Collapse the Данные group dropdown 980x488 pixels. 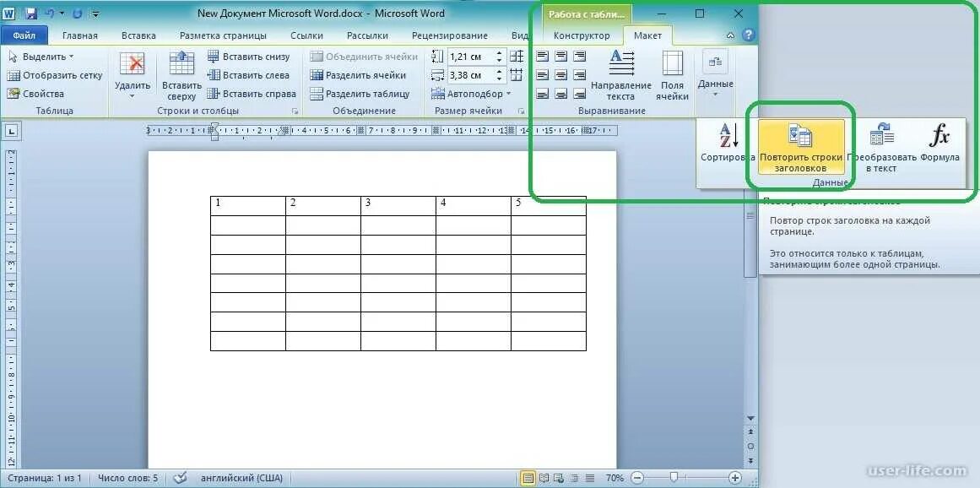pos(716,75)
